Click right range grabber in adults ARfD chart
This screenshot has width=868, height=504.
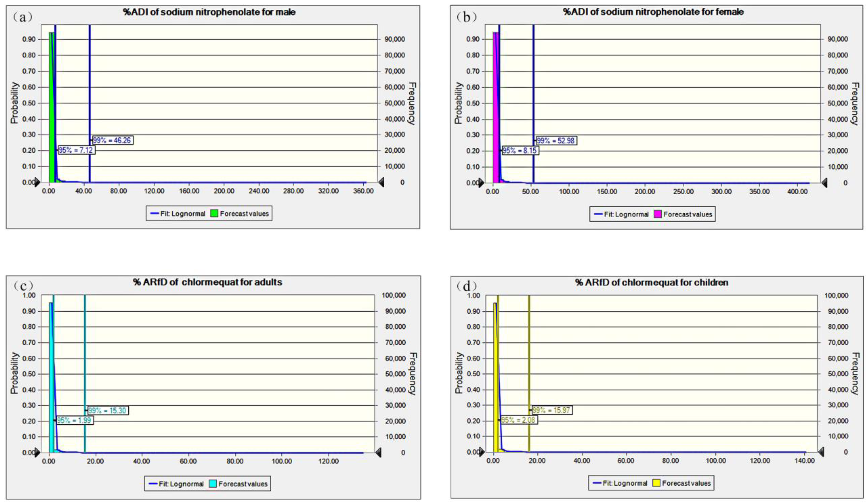378,452
